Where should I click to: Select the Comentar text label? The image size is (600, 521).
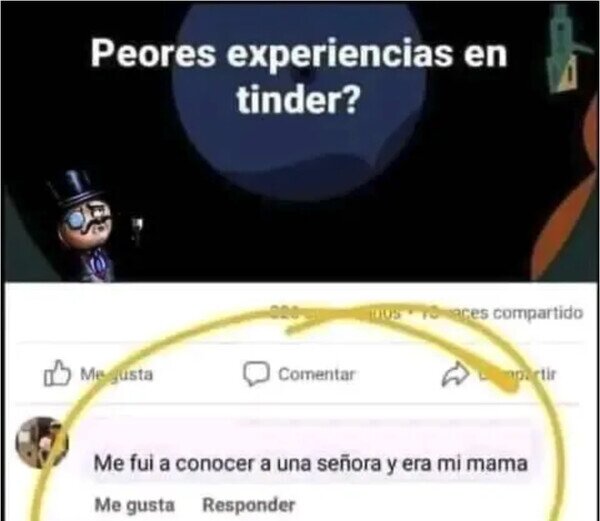(x=316, y=374)
